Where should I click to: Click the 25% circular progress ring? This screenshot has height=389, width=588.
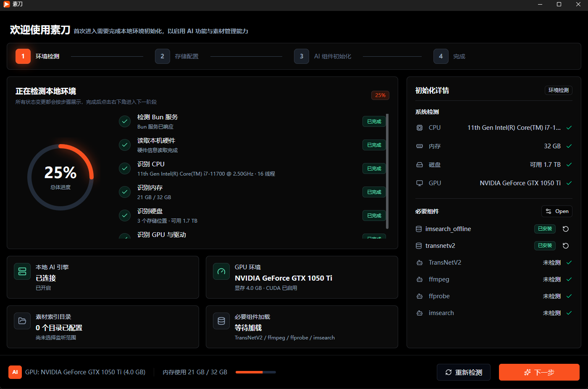point(60,177)
